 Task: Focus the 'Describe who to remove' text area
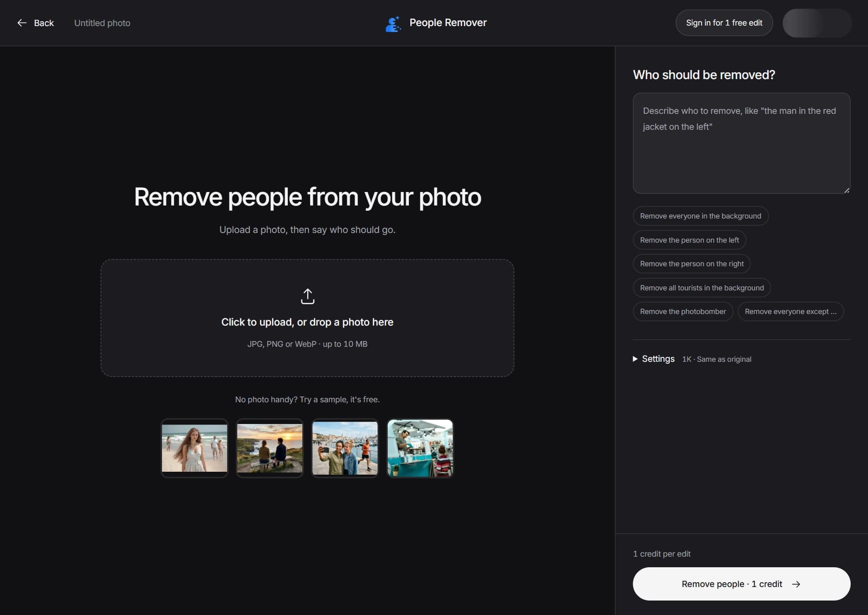(741, 143)
